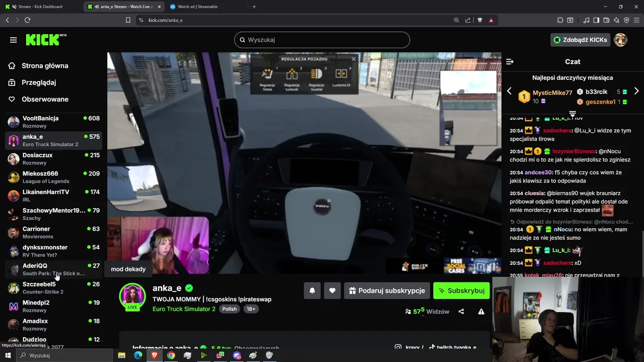Click the Pirate Swap banner
This screenshot has width=644, height=362.
[415, 266]
